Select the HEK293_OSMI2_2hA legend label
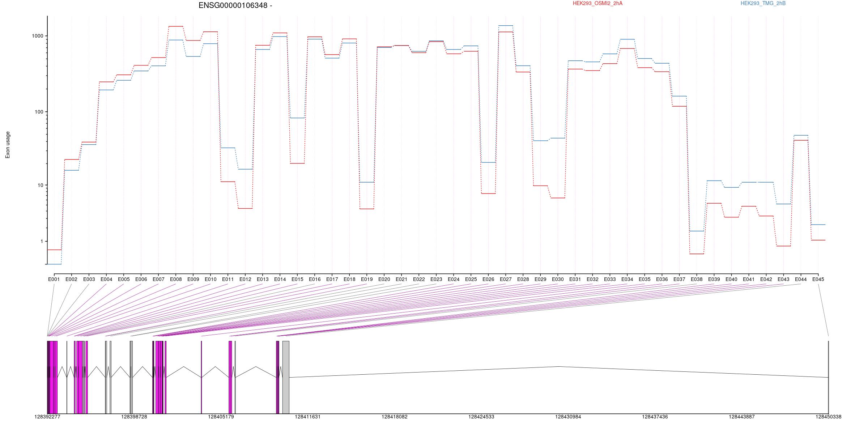The image size is (868, 434). point(597,3)
